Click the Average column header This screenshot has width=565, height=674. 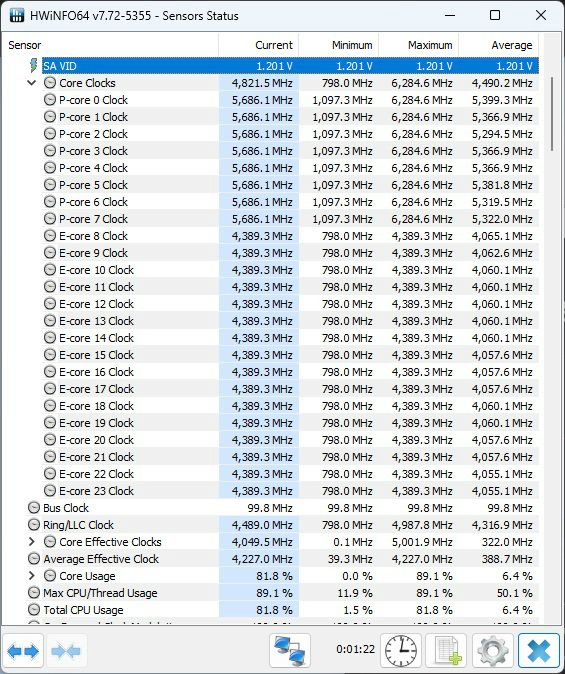pyautogui.click(x=498, y=45)
